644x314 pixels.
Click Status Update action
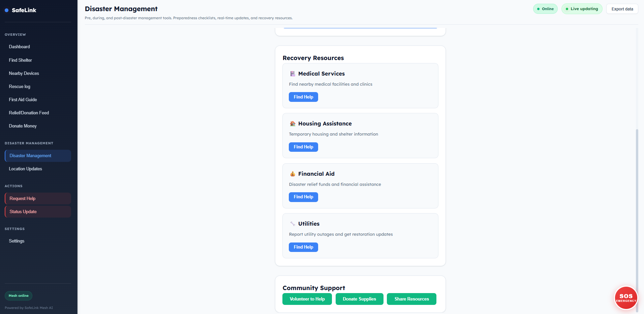click(38, 211)
